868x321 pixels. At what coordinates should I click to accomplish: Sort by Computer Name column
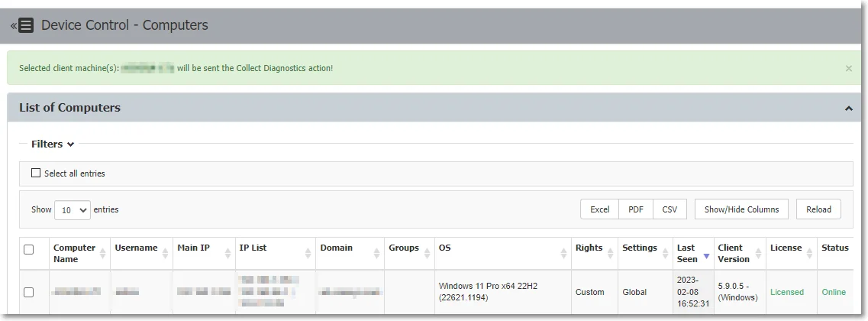coord(79,254)
